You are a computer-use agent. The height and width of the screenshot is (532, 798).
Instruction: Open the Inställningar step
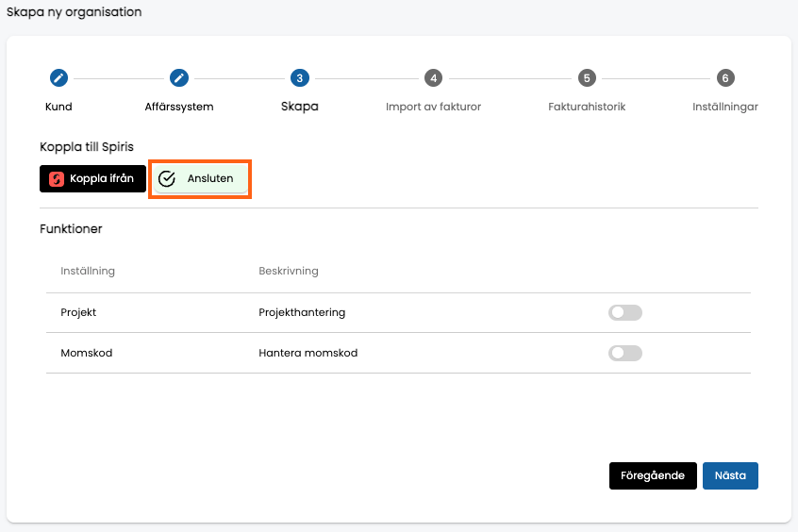725,107
